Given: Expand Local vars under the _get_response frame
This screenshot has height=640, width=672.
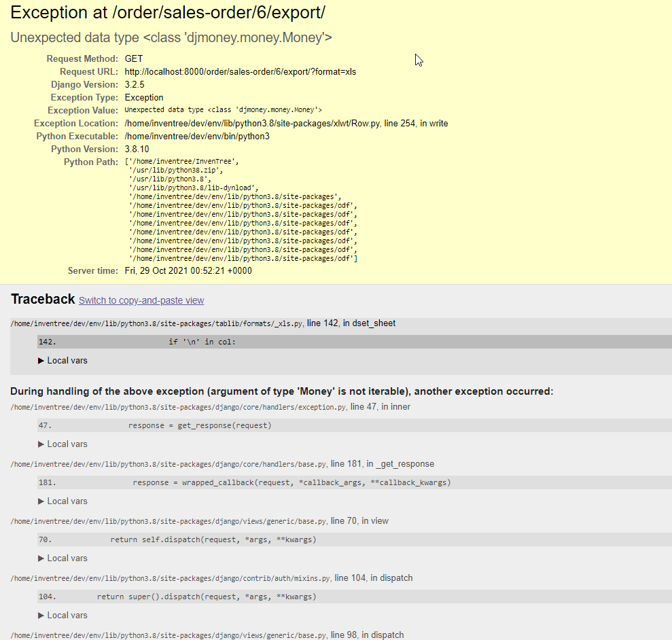Looking at the screenshot, I should click(63, 501).
